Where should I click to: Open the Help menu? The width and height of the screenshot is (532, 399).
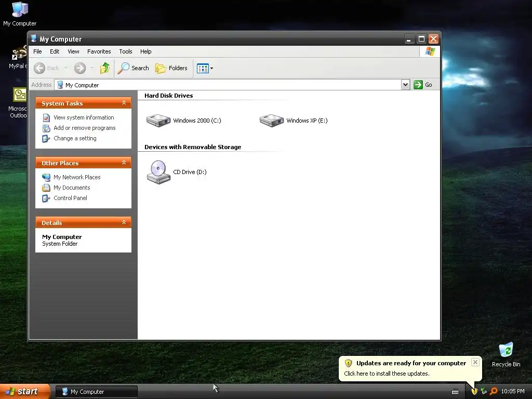(x=145, y=51)
